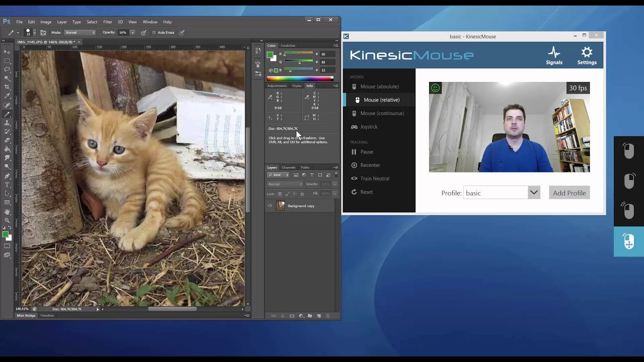Select Mouse (absolute) mode
Image resolution: width=644 pixels, height=362 pixels.
tap(379, 86)
